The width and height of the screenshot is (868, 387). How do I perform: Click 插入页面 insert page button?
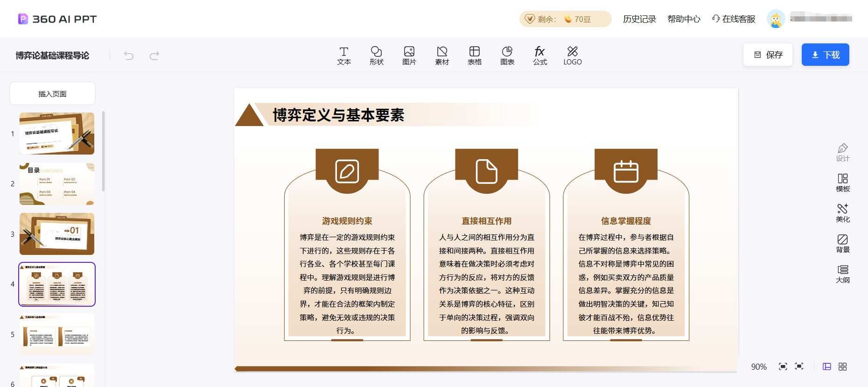click(52, 93)
